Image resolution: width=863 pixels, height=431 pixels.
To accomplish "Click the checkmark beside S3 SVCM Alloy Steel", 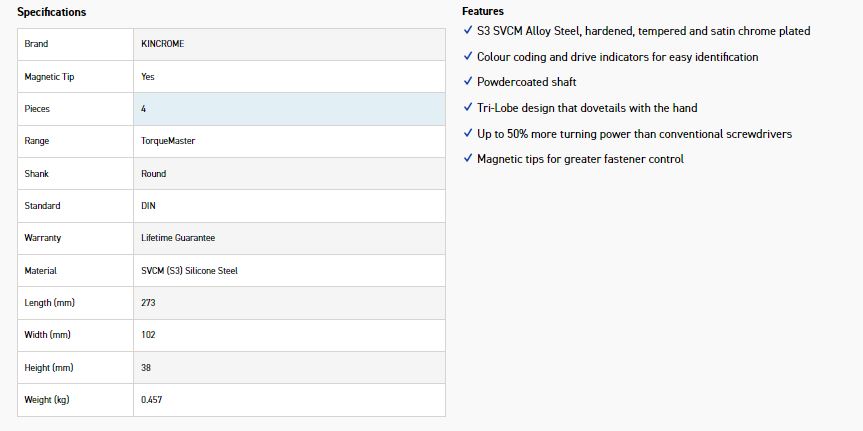I will tap(468, 30).
